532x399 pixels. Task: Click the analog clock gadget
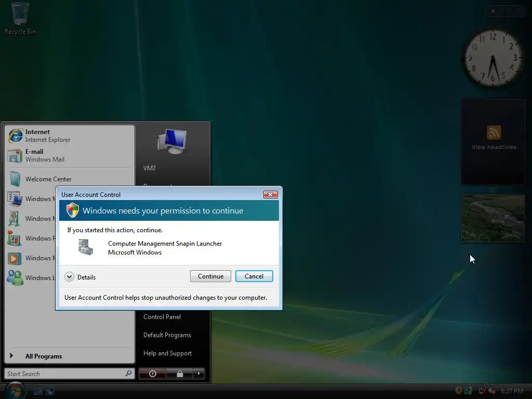493,58
